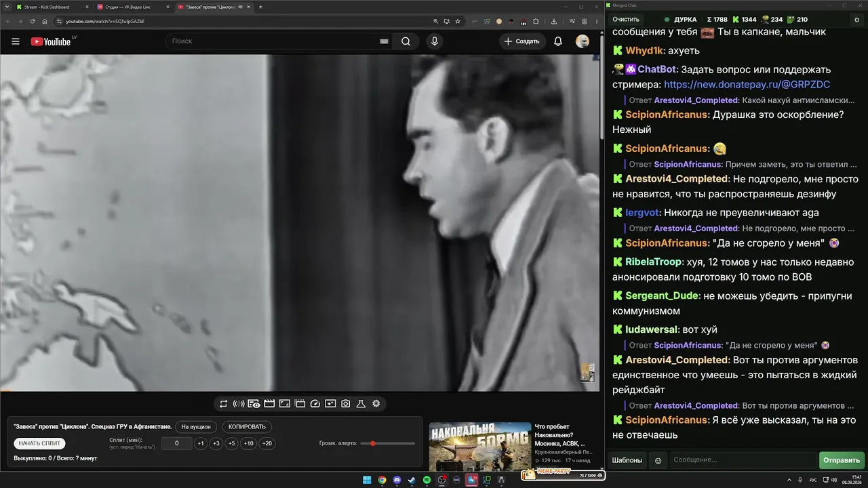This screenshot has width=868, height=488.
Task: Click RibelaTroop username in chat
Action: pos(654,262)
